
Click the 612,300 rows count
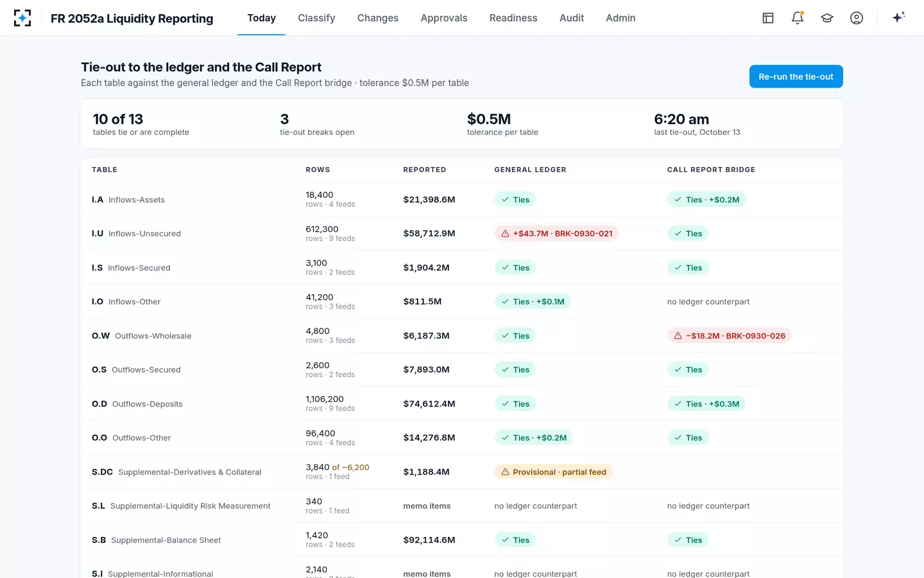coord(322,229)
